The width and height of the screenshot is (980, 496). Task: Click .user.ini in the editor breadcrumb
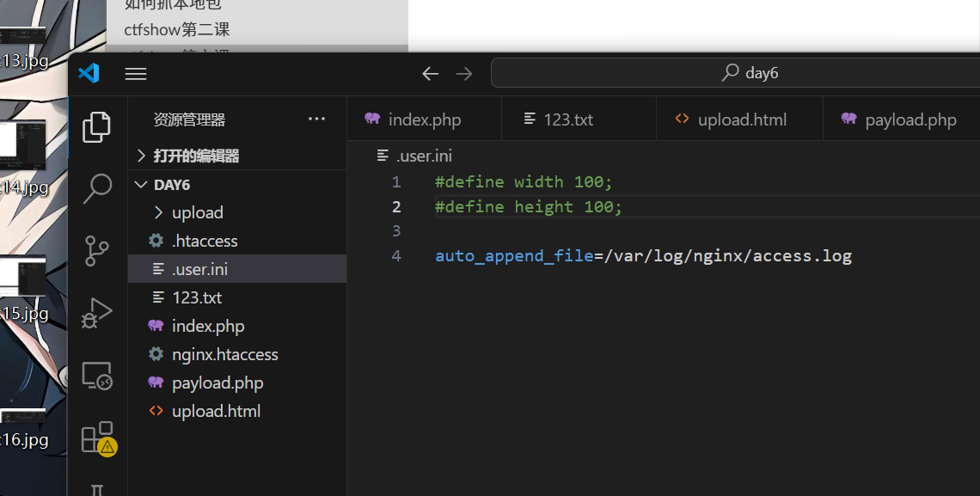tap(423, 156)
